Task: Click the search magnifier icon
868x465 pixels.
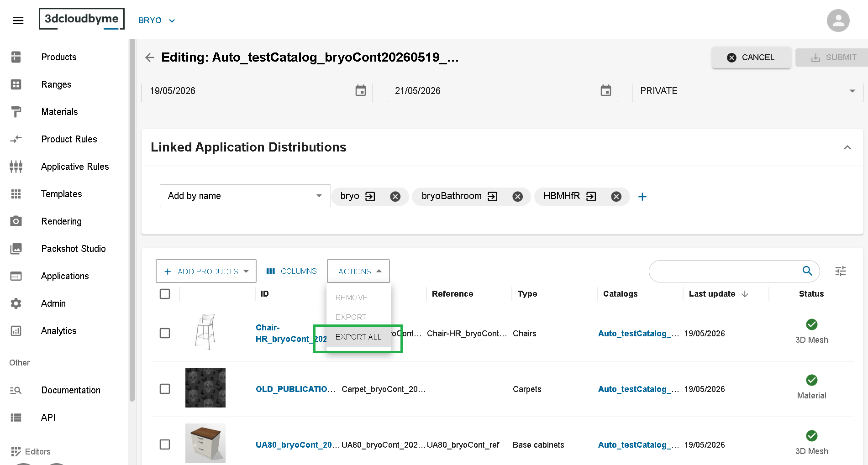Action: pos(807,271)
